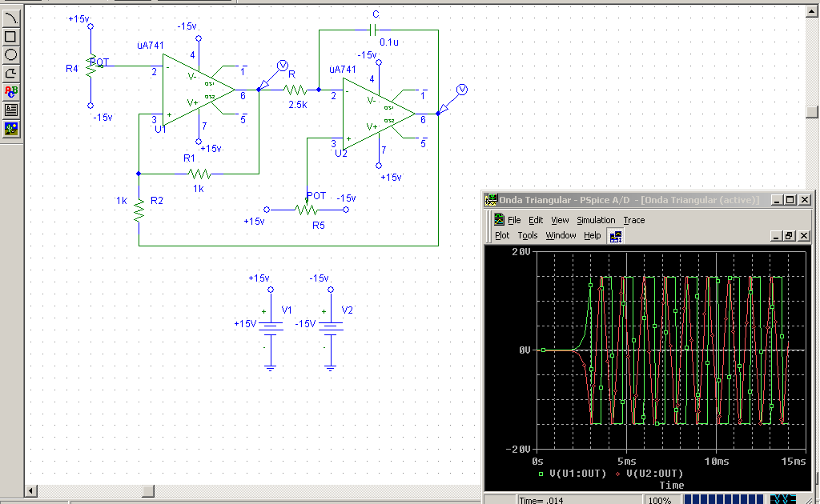This screenshot has height=504, width=820.
Task: Select the Ellipse drawing tool
Action: point(10,54)
